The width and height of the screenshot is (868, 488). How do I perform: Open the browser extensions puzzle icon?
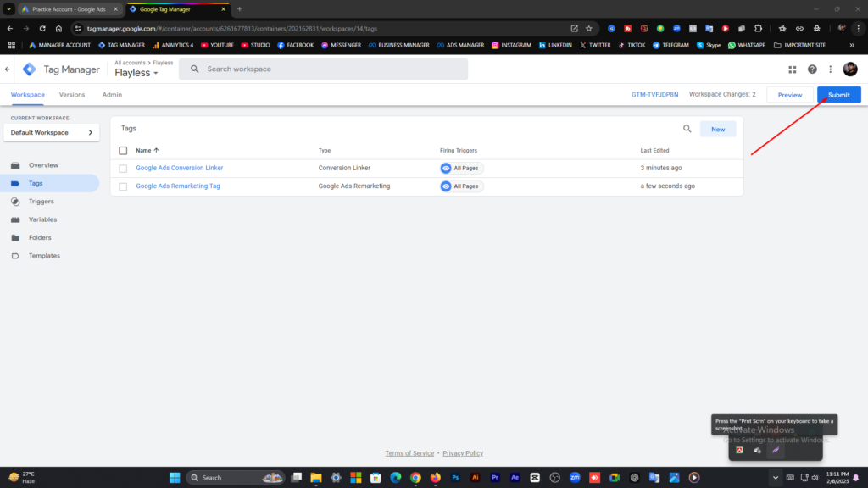pyautogui.click(x=759, y=28)
